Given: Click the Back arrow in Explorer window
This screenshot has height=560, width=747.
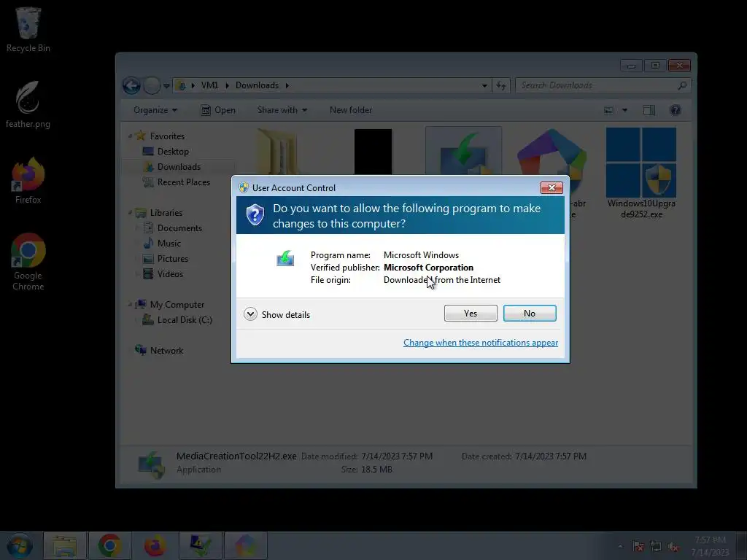Looking at the screenshot, I should [131, 86].
